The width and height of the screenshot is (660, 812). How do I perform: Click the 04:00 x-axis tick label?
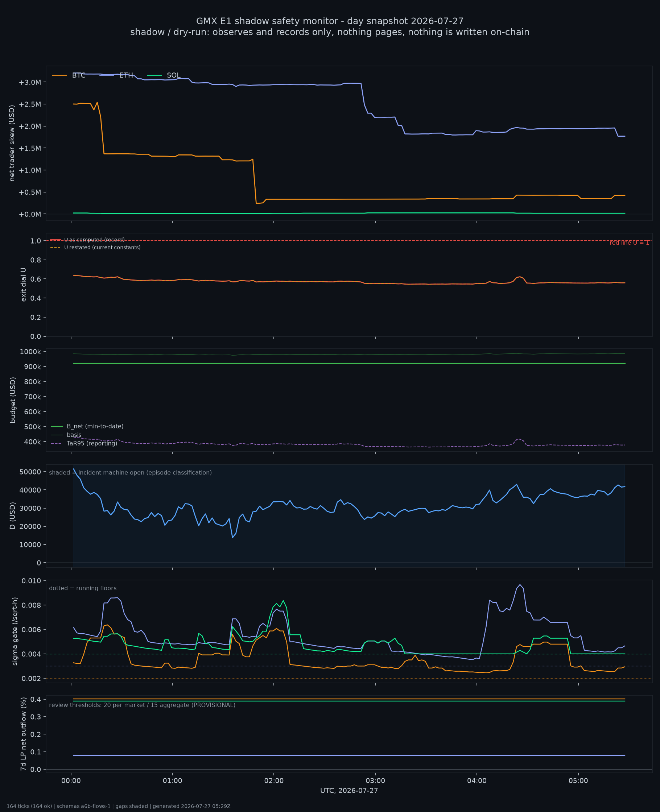click(477, 781)
